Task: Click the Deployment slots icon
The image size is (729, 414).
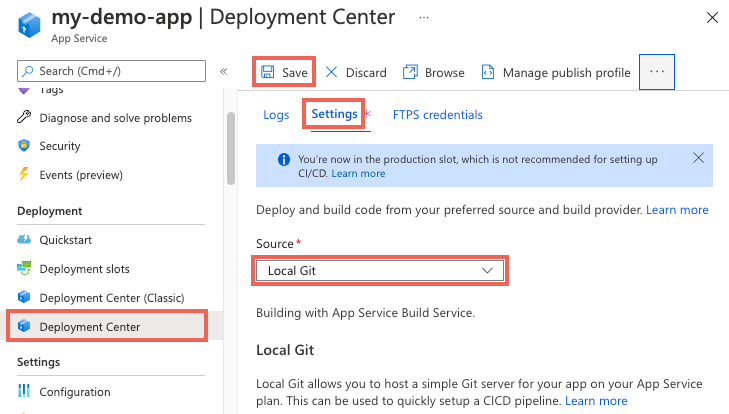Action: coord(24,268)
